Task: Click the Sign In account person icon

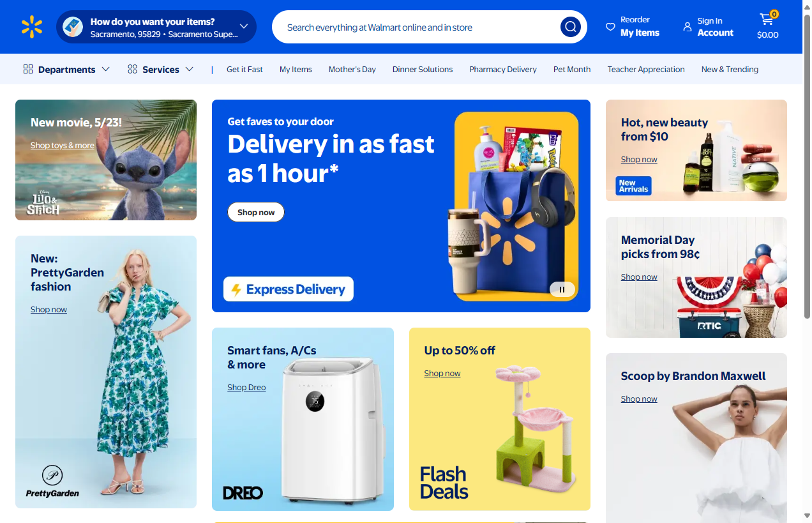Action: (687, 27)
